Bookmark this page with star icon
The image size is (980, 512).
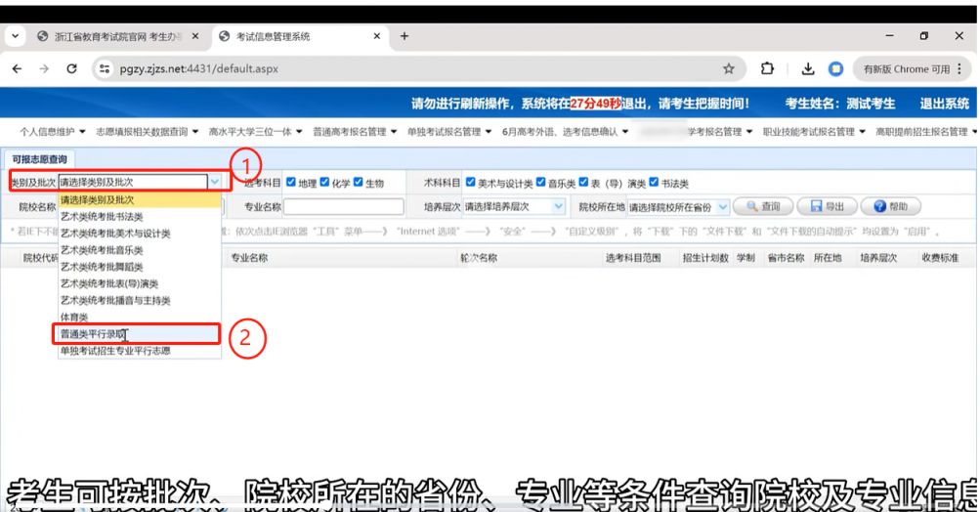click(x=728, y=69)
